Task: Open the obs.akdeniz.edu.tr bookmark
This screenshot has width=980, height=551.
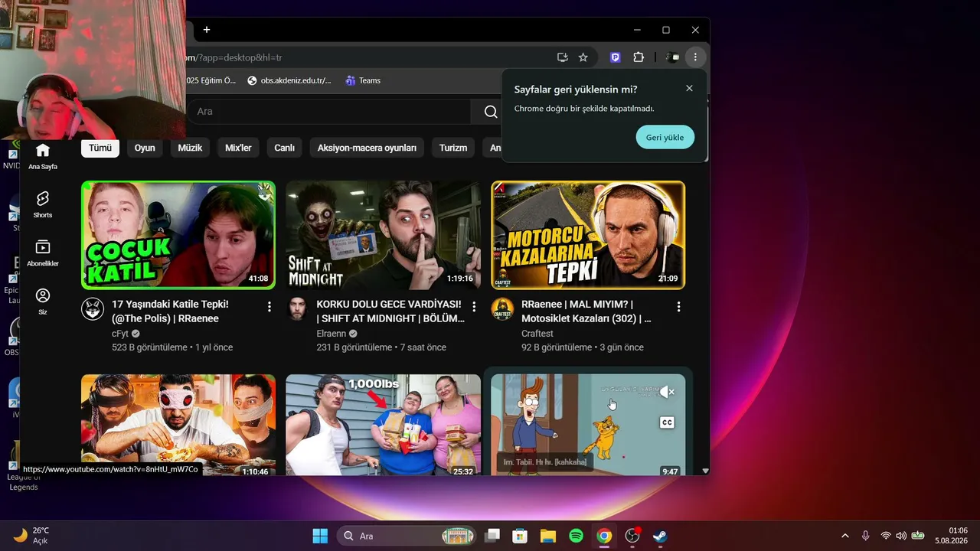Action: [289, 80]
